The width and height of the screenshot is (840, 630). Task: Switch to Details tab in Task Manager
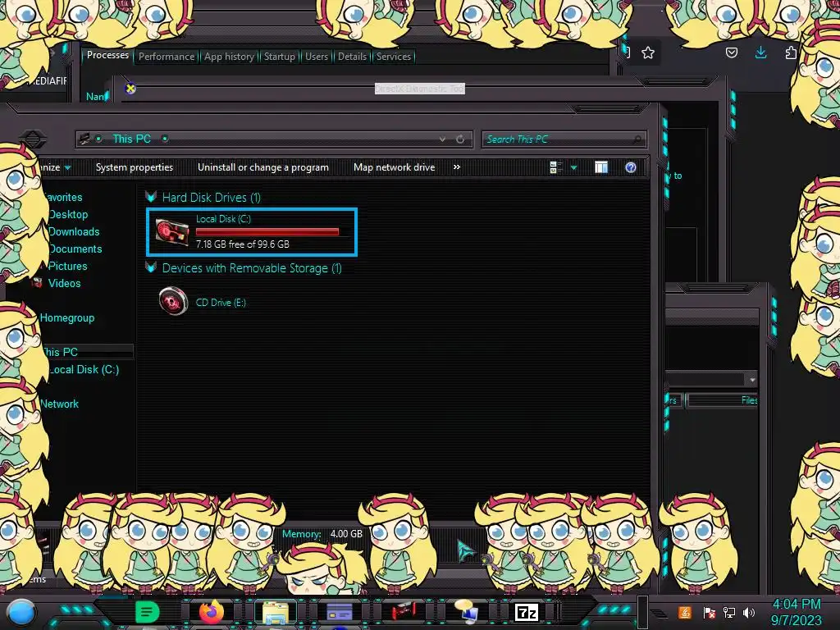tap(352, 57)
